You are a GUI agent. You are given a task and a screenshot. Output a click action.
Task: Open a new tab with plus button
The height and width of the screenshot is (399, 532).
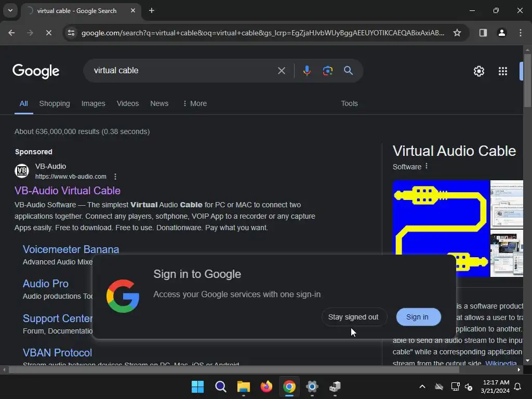point(152,10)
